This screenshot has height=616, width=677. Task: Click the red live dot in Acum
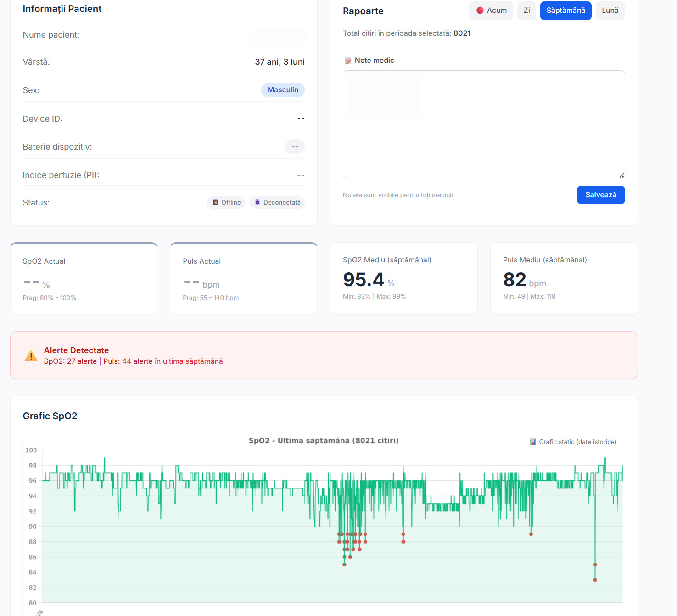point(480,11)
